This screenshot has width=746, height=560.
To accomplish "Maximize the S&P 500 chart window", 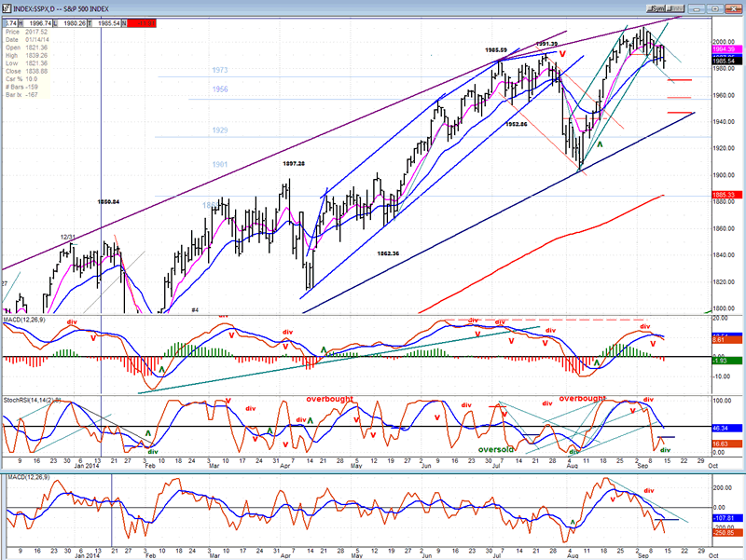I will [x=714, y=8].
